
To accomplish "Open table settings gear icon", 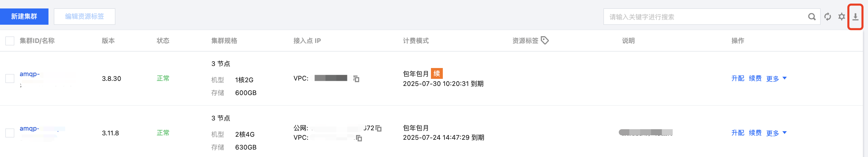I will (x=841, y=17).
